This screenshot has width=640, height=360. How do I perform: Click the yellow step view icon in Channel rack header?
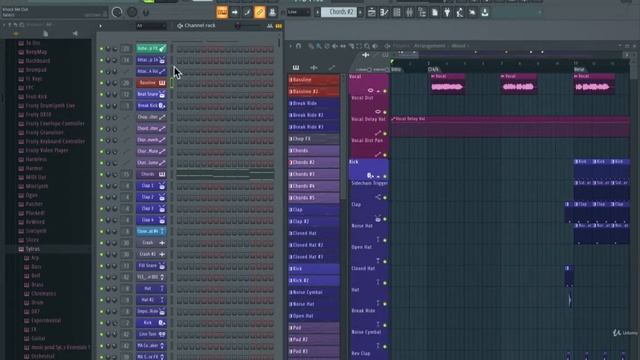click(x=279, y=26)
